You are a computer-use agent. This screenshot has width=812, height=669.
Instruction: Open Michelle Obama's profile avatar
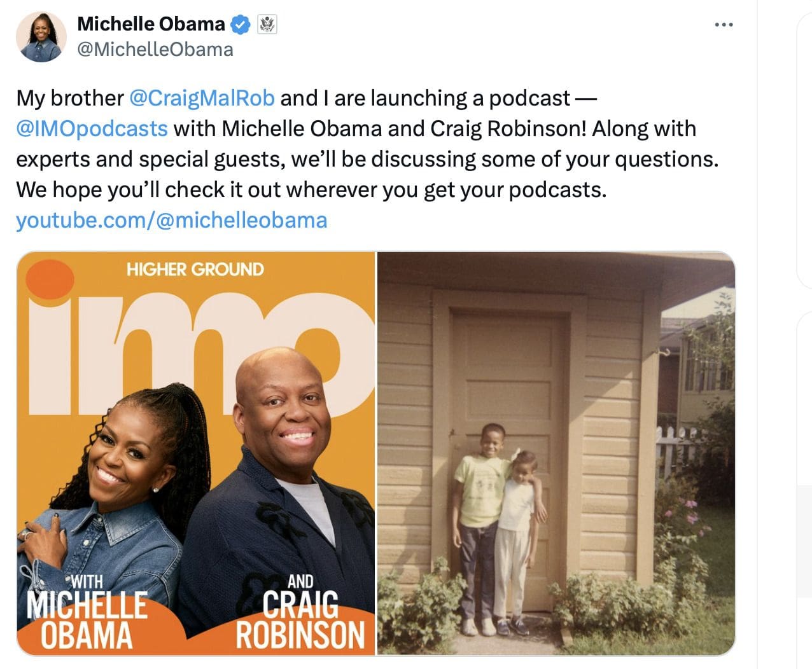[41, 36]
